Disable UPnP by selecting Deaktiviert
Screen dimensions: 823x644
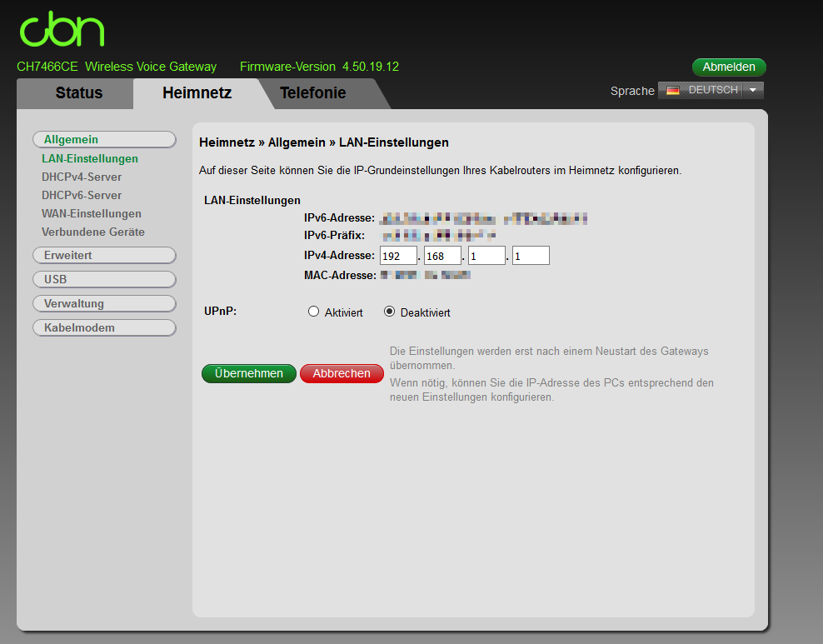point(388,311)
